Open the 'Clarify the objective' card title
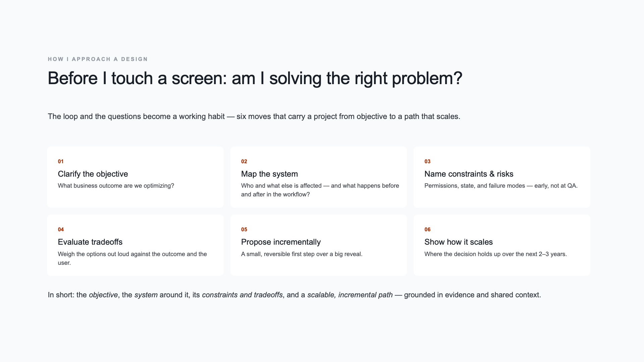644x362 pixels. pos(93,174)
